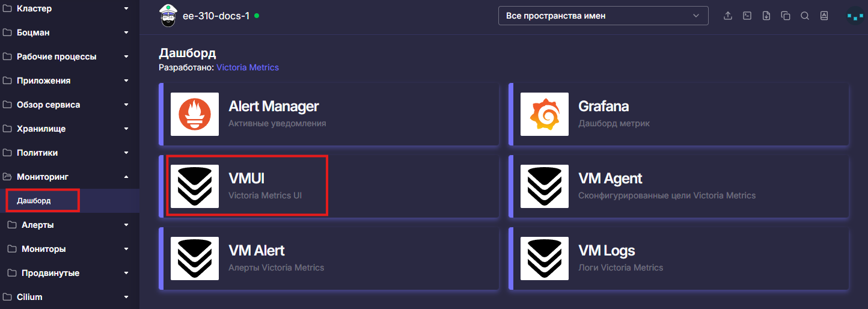Click folder icon beside Обзор сервиса
This screenshot has height=309, width=868.
tap(7, 105)
